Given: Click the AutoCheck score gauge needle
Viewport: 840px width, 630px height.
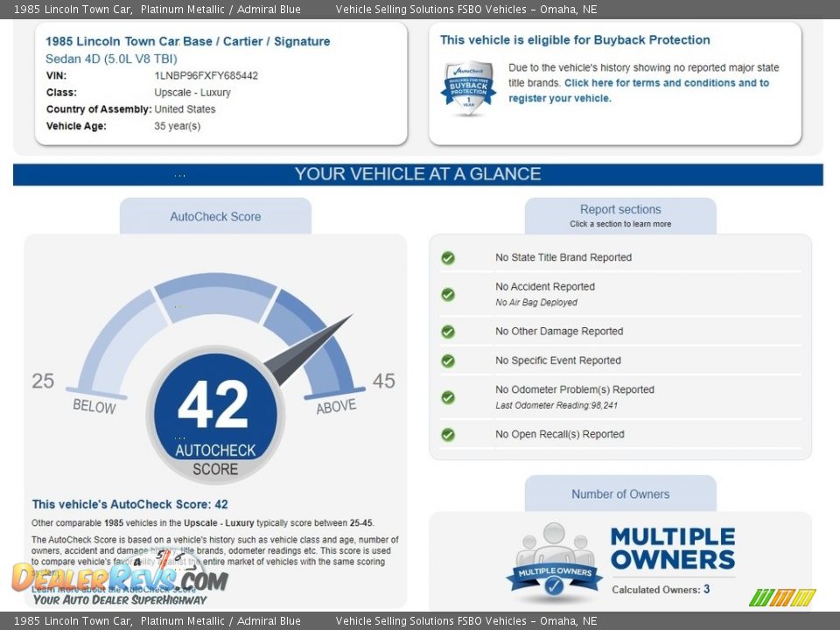Looking at the screenshot, I should 307,350.
